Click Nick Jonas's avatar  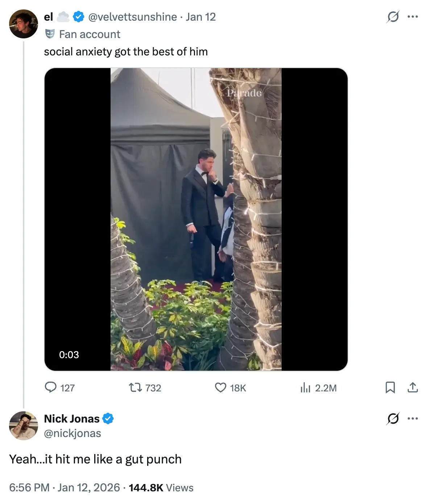[x=23, y=426]
